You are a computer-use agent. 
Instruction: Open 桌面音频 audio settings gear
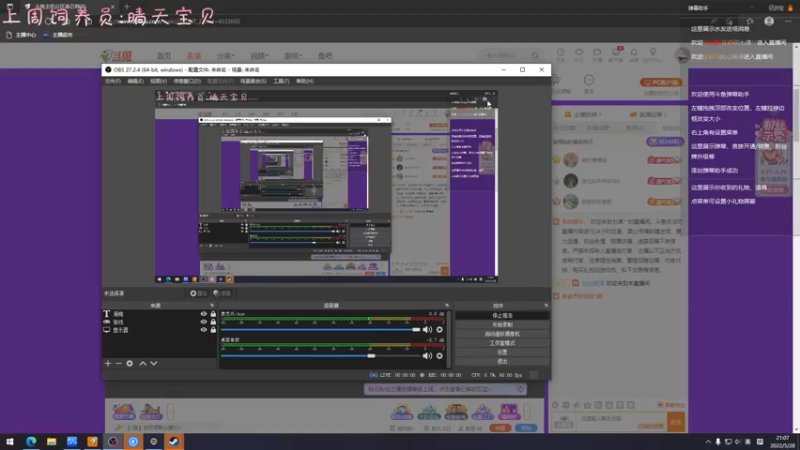pyautogui.click(x=439, y=356)
